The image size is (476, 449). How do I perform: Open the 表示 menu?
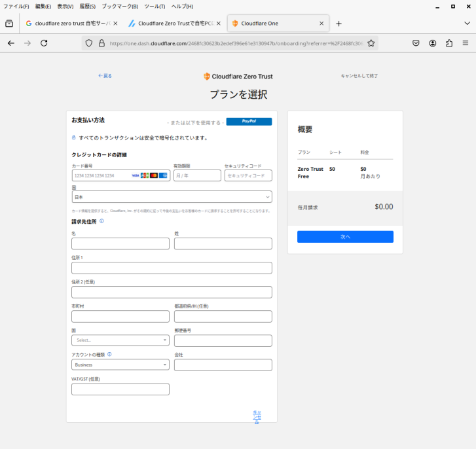(x=65, y=7)
